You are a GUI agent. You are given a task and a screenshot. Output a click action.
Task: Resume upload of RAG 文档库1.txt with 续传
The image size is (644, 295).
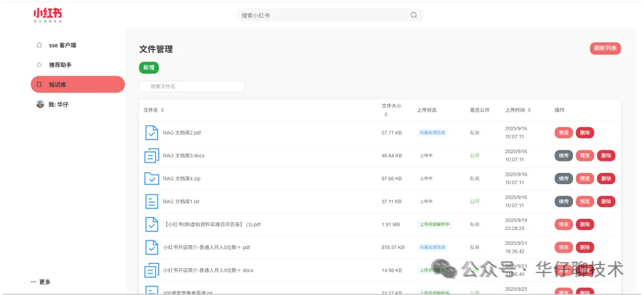(564, 201)
